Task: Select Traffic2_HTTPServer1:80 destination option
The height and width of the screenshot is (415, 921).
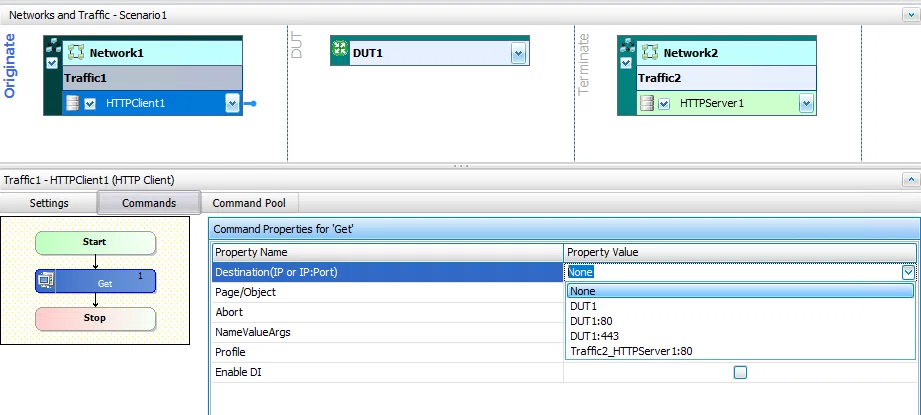Action: [x=740, y=352]
